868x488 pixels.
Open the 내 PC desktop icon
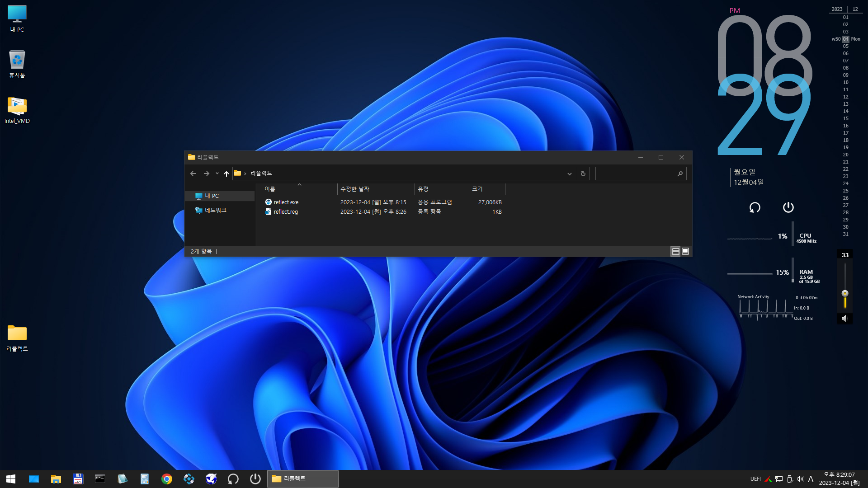click(x=17, y=19)
